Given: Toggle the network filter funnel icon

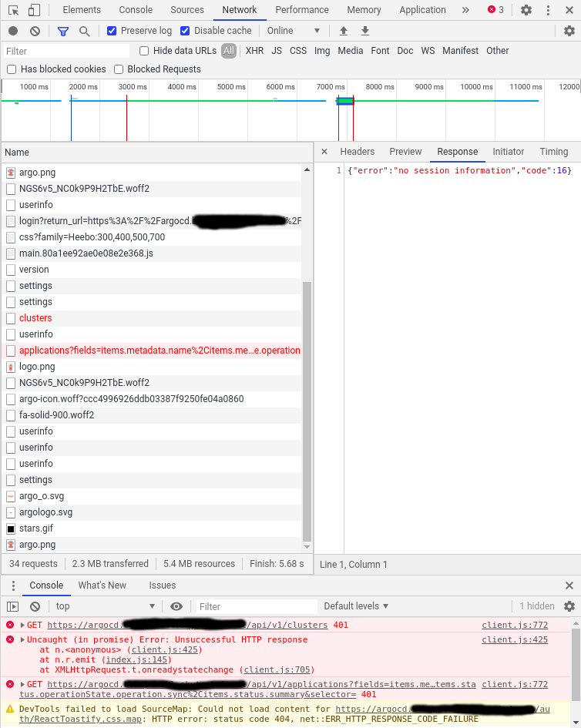Looking at the screenshot, I should [62, 31].
